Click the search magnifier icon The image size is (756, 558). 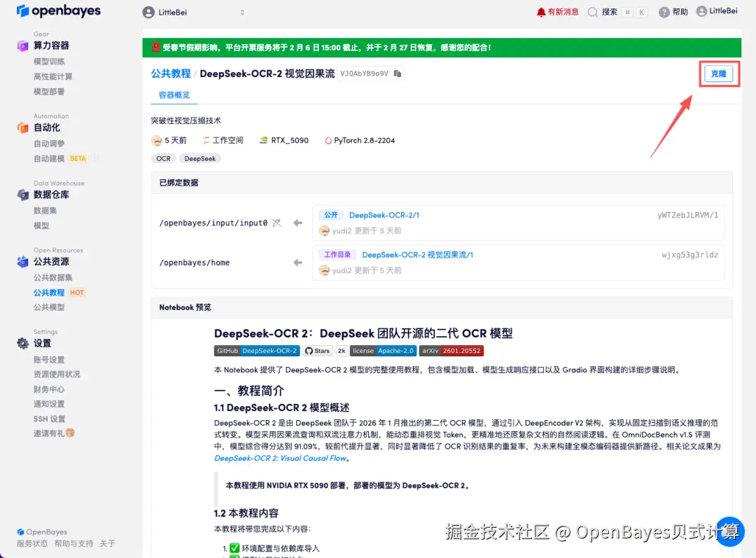(593, 12)
